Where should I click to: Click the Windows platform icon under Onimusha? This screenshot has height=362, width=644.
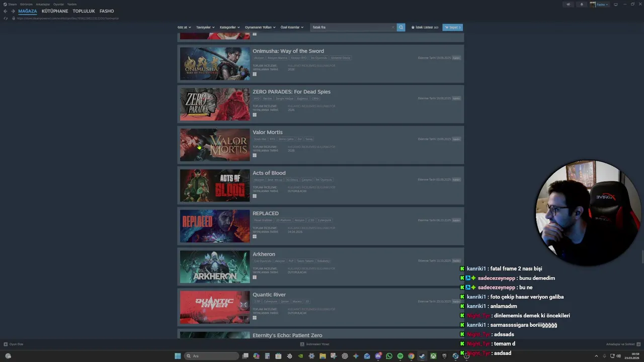tap(255, 74)
